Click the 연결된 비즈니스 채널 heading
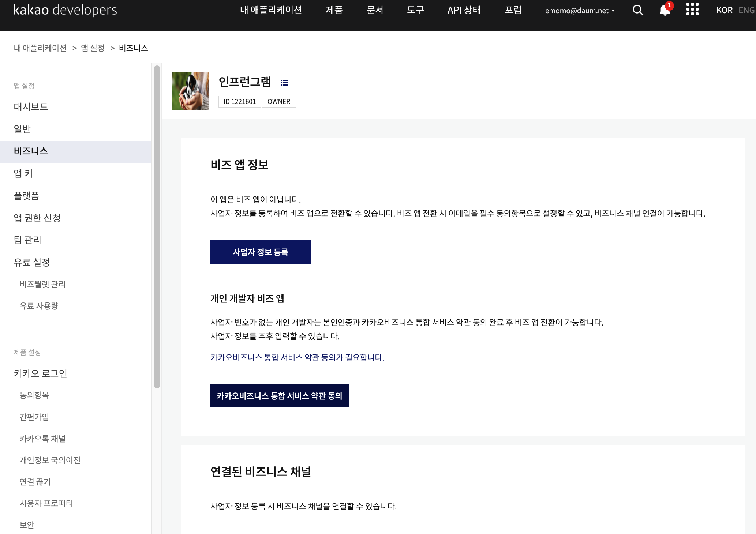Viewport: 756px width, 534px height. click(x=261, y=472)
